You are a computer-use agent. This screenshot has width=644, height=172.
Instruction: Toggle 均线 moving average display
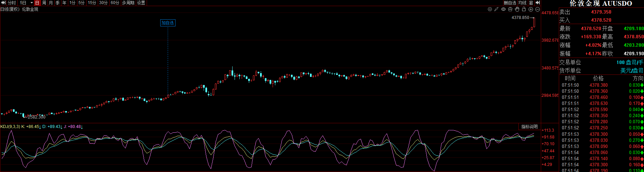click(522, 3)
